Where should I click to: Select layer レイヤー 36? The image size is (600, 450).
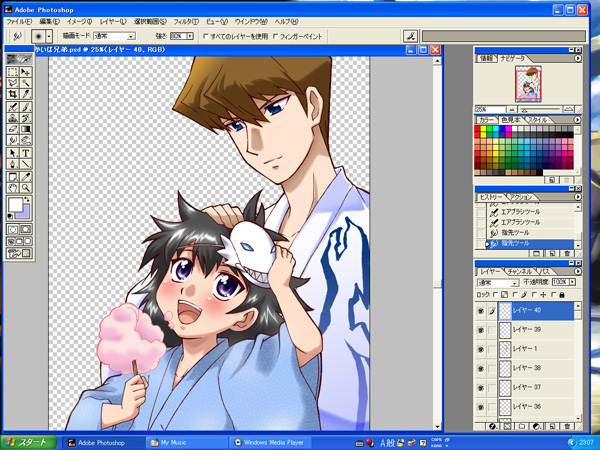pyautogui.click(x=537, y=407)
